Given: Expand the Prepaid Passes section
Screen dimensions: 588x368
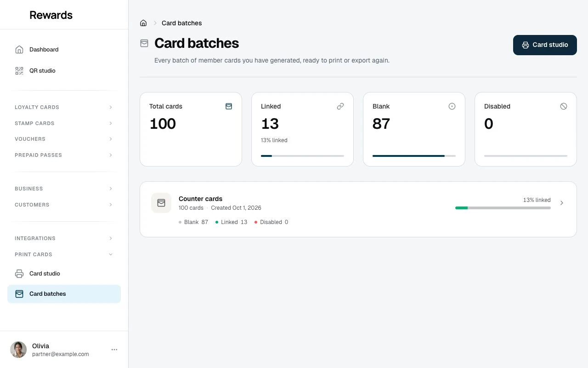Looking at the screenshot, I should 64,155.
